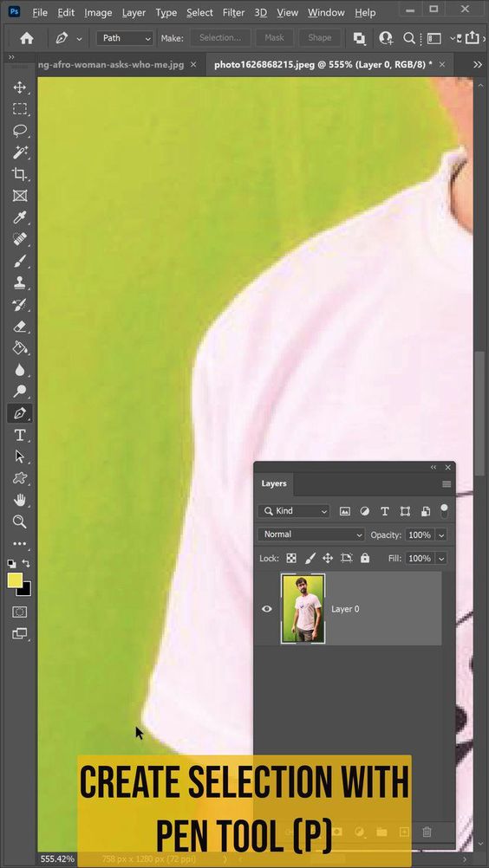Open the Kind filter dropdown
Screen dimensions: 489x868
(294, 511)
